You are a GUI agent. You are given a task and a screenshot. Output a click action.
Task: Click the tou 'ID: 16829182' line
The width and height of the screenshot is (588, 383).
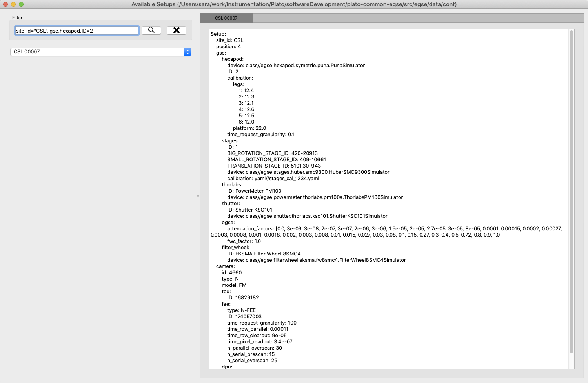click(x=243, y=298)
